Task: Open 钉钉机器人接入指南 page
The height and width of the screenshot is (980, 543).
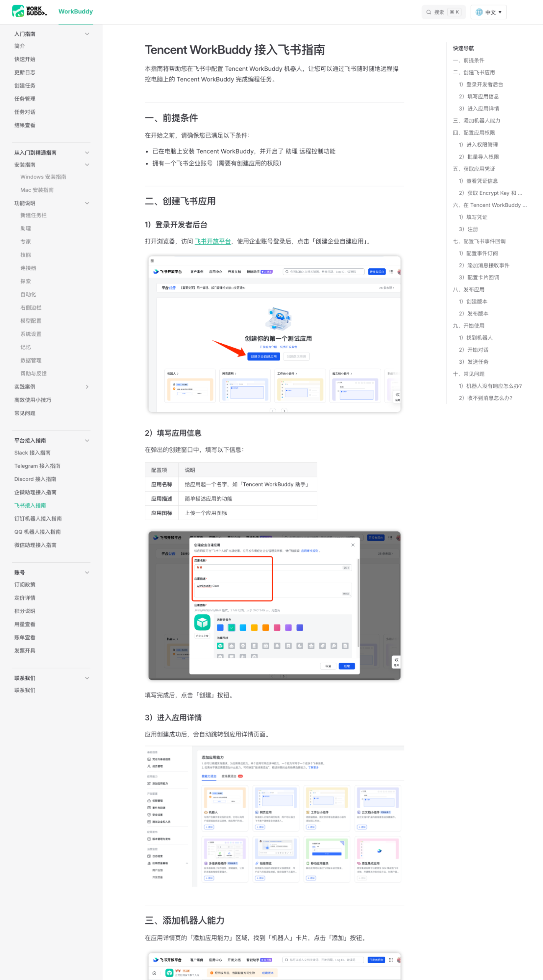Action: (x=38, y=519)
